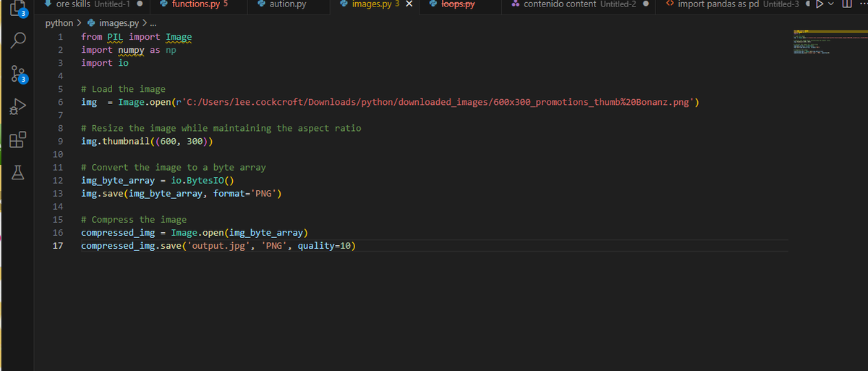Close the images.py tab

click(409, 4)
